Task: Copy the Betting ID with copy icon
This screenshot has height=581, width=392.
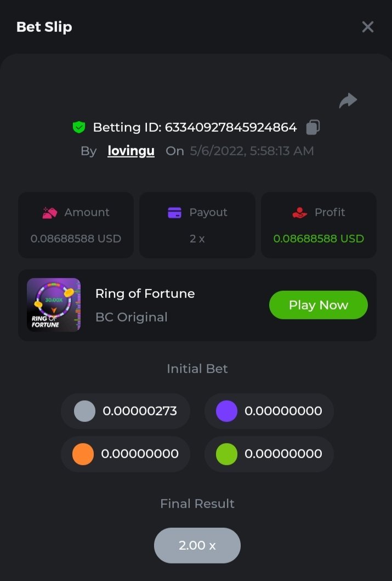Action: pyautogui.click(x=313, y=127)
